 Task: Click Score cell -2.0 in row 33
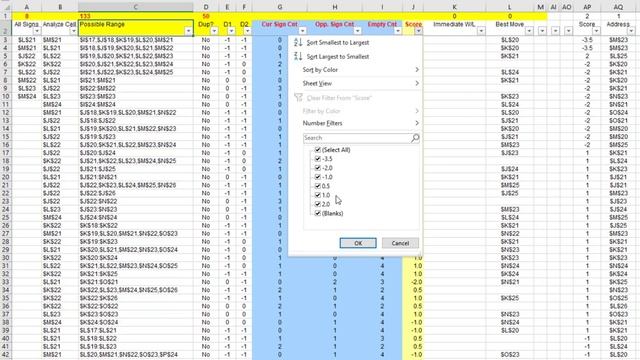(413, 282)
